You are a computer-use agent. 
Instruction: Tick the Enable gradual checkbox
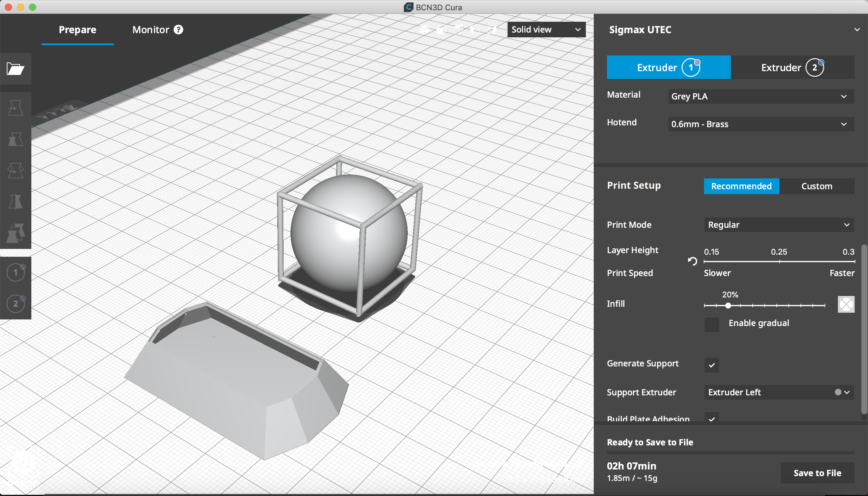point(712,325)
